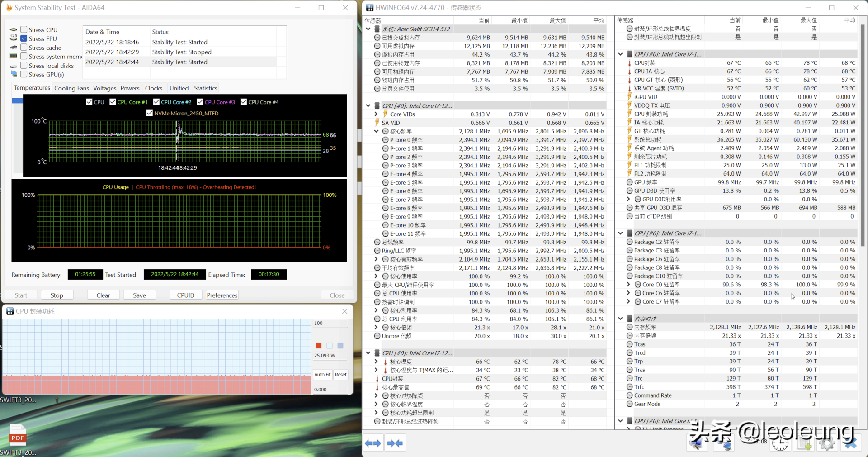Uncheck the Stress FPU checkbox
Image resolution: width=868 pixels, height=457 pixels.
coord(24,38)
